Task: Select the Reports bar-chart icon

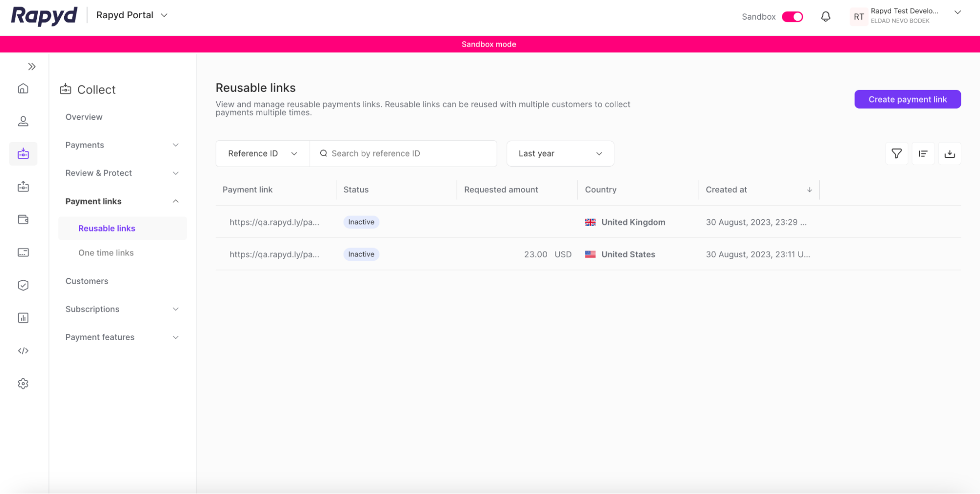Action: 23,317
